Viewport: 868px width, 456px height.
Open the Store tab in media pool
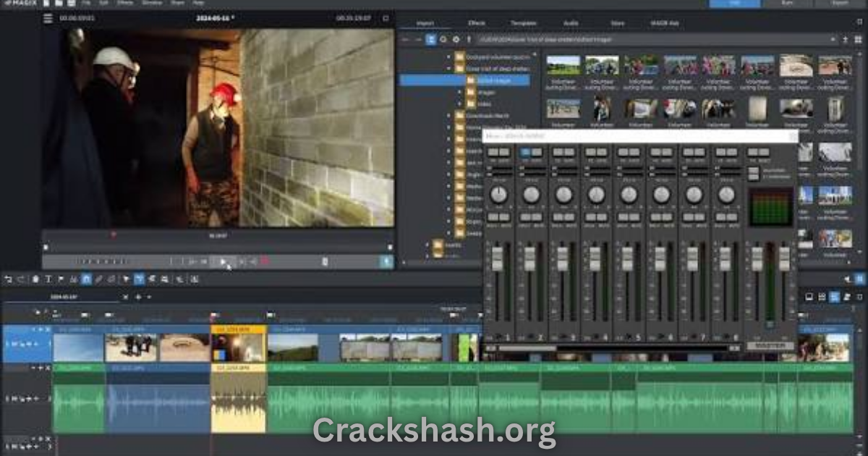(617, 23)
